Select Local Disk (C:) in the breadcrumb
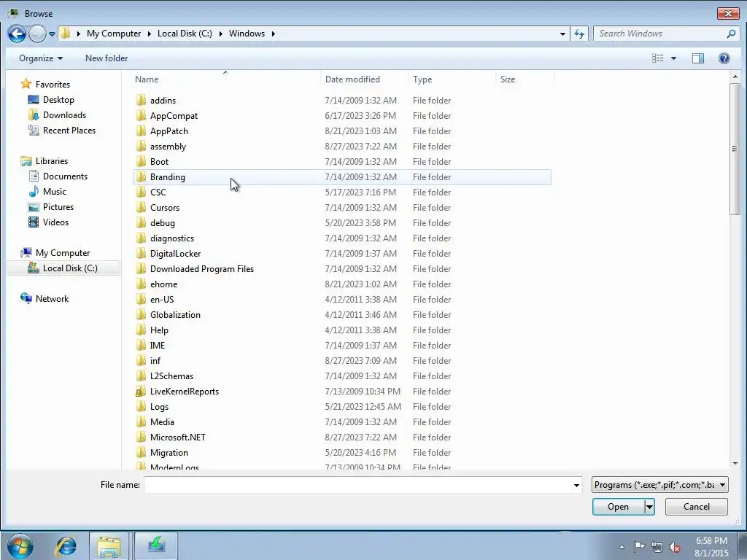Screen dimensions: 747x560 tap(185, 34)
